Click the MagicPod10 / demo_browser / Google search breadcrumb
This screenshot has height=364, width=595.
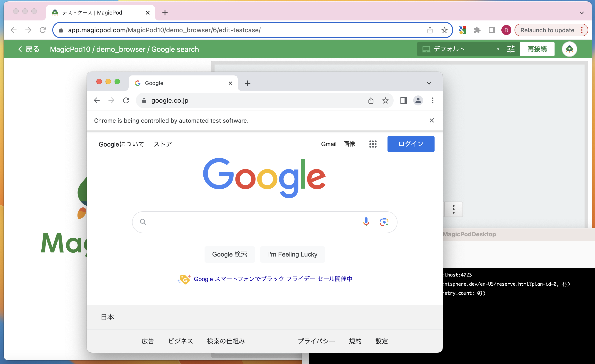click(124, 49)
